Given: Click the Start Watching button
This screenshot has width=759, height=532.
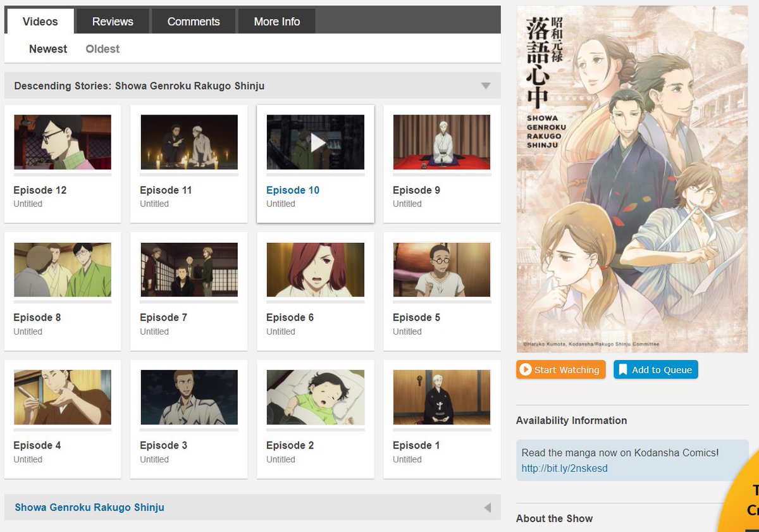Looking at the screenshot, I should coord(561,369).
